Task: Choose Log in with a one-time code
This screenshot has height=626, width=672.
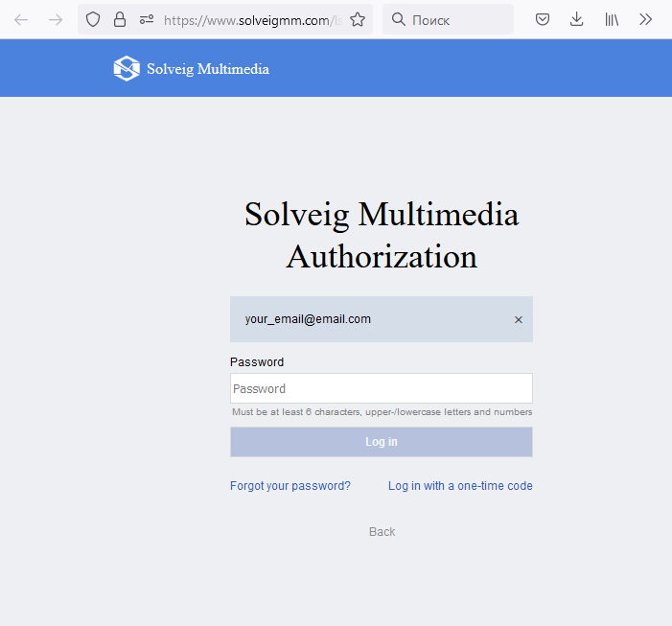Action: tap(460, 486)
